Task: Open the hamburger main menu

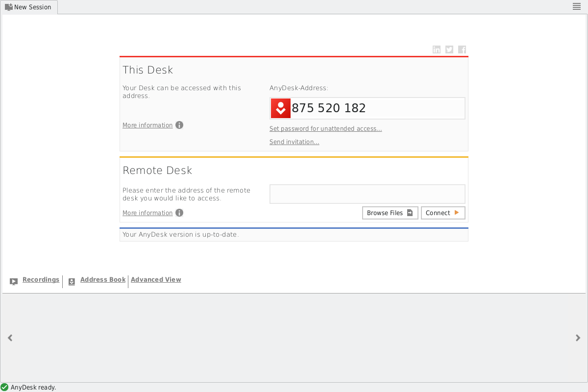Action: pos(577,6)
